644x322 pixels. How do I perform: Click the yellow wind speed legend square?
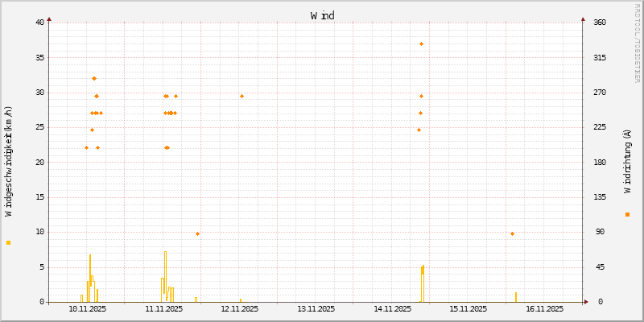8,242
